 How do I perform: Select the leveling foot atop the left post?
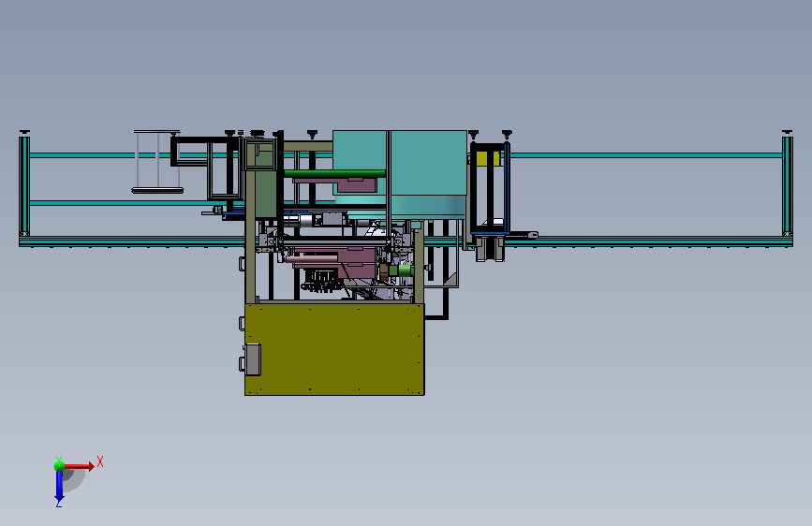pyautogui.click(x=24, y=133)
